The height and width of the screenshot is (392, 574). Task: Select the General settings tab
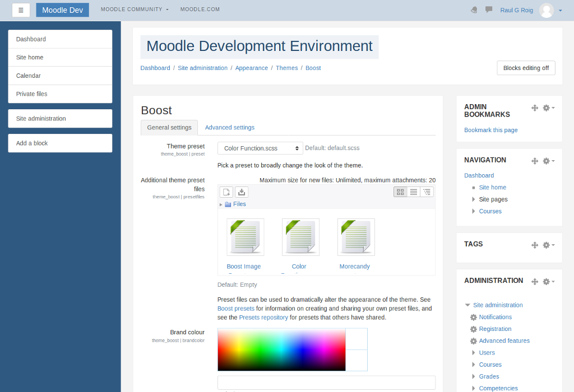pos(169,128)
